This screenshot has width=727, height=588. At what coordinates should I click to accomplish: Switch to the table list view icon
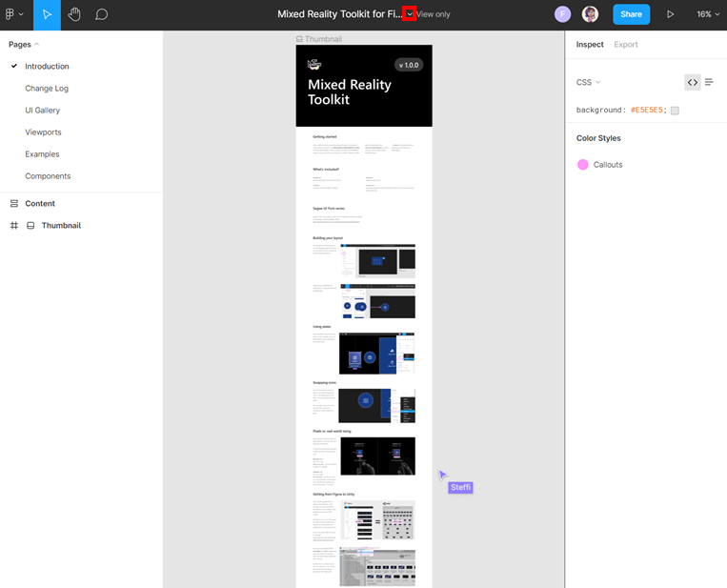click(709, 82)
